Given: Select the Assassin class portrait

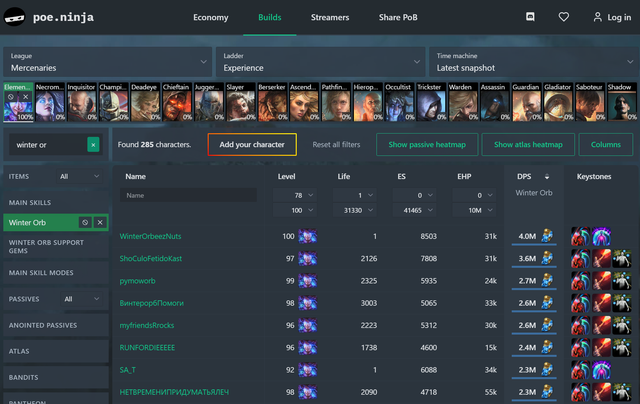Looking at the screenshot, I should pos(495,102).
